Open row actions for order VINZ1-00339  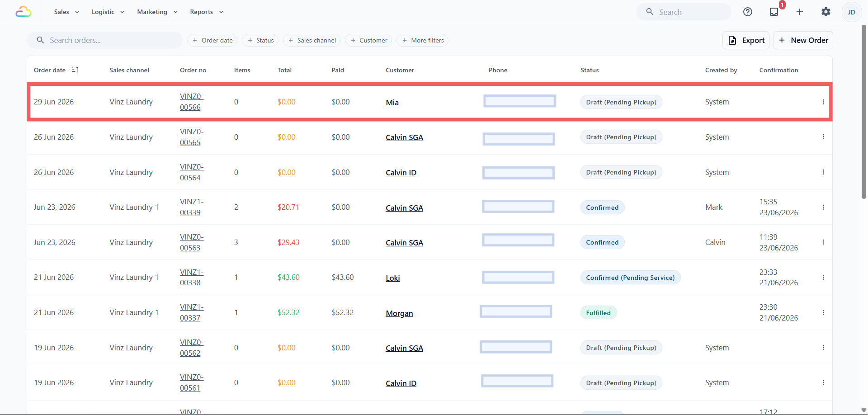tap(823, 207)
